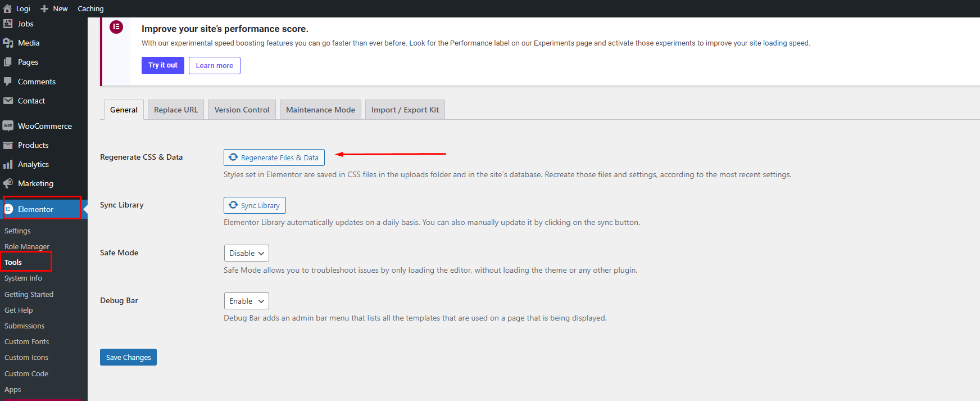Click the Logi site name

click(x=23, y=8)
